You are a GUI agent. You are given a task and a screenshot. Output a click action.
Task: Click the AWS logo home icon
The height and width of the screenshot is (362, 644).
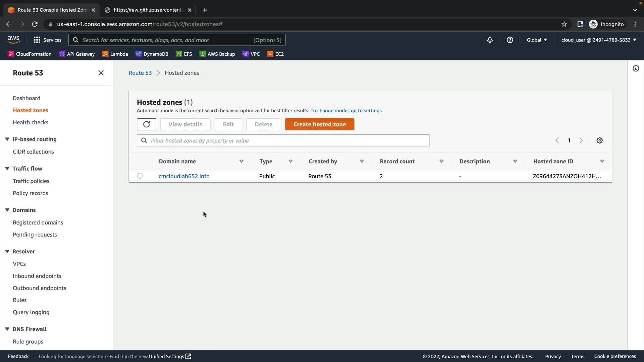click(x=13, y=40)
